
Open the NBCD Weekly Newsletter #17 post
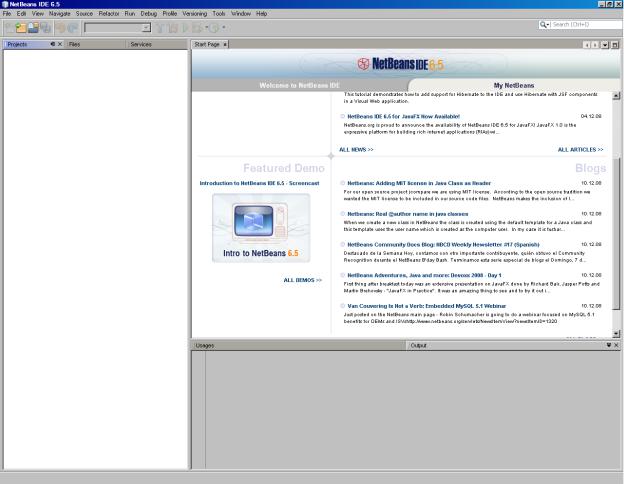coord(443,245)
